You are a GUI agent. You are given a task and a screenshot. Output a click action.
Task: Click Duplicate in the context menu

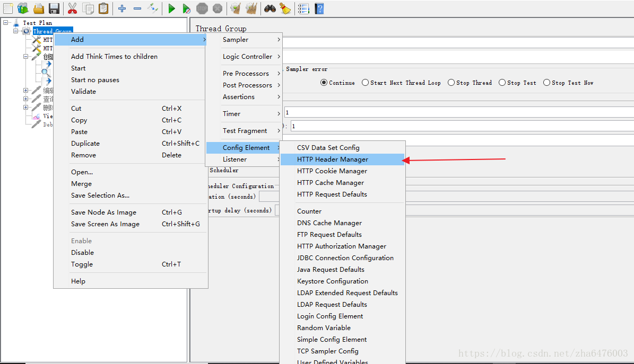(x=130, y=144)
